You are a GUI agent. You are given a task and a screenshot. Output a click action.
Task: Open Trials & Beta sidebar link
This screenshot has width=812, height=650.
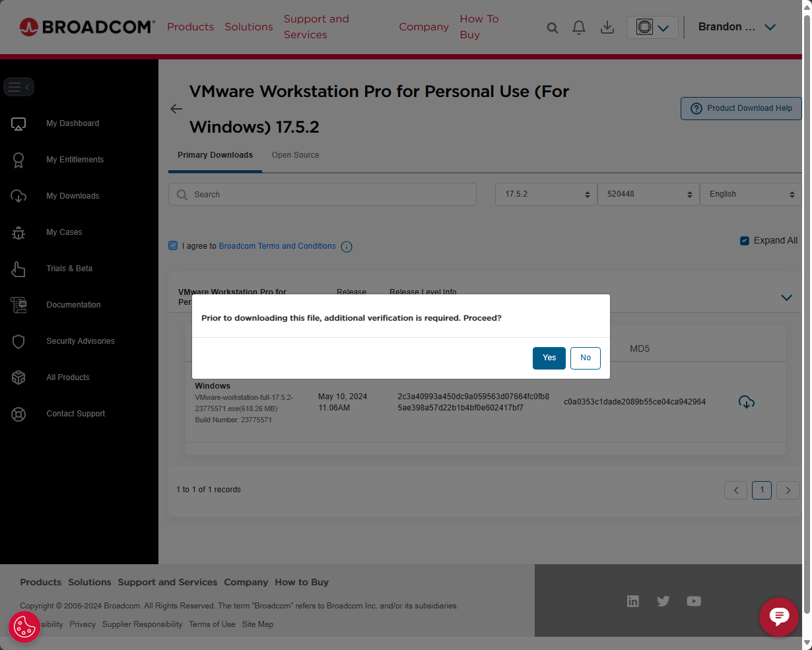pos(69,269)
